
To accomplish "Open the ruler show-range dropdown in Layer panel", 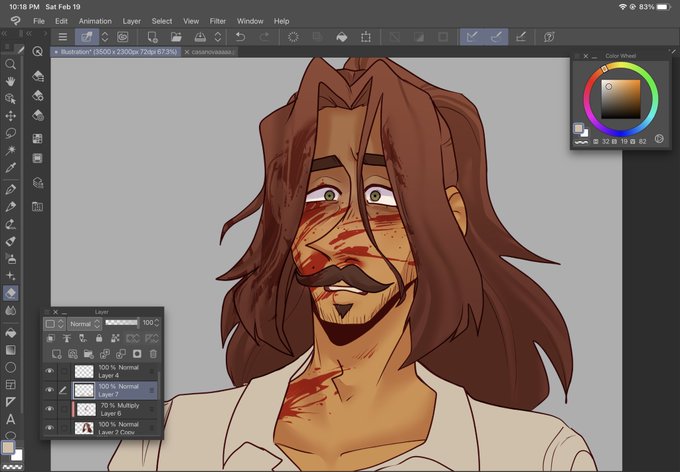I will click(152, 338).
